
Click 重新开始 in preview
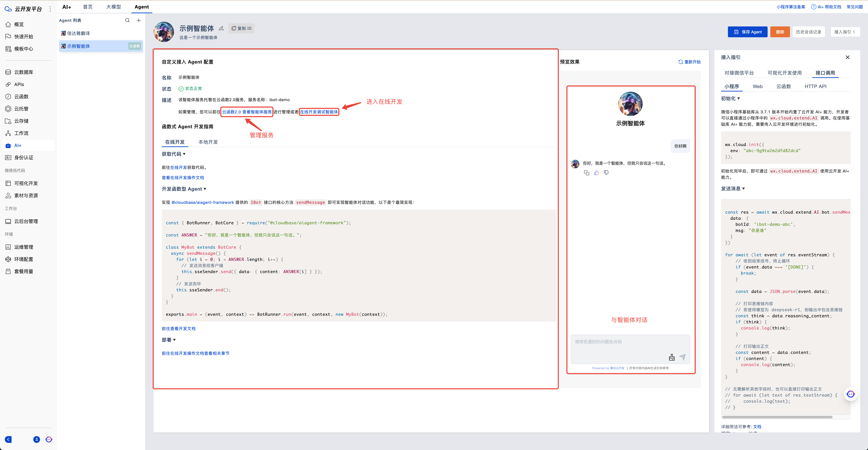point(689,62)
